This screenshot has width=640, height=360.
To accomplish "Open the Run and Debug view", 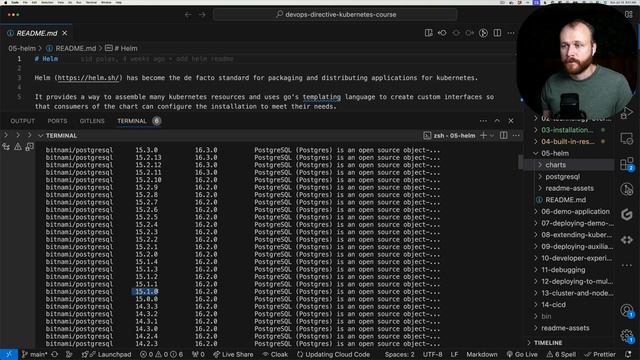I will point(627,113).
